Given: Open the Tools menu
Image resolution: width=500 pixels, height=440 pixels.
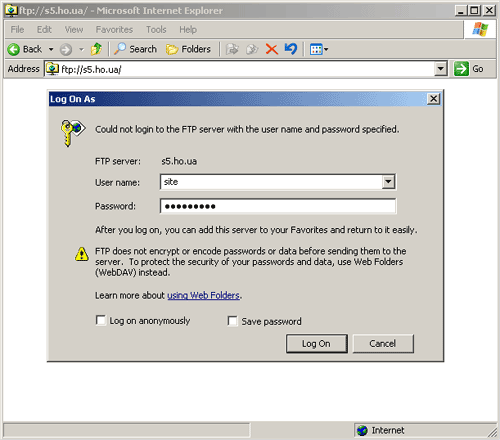Looking at the screenshot, I should 156,30.
